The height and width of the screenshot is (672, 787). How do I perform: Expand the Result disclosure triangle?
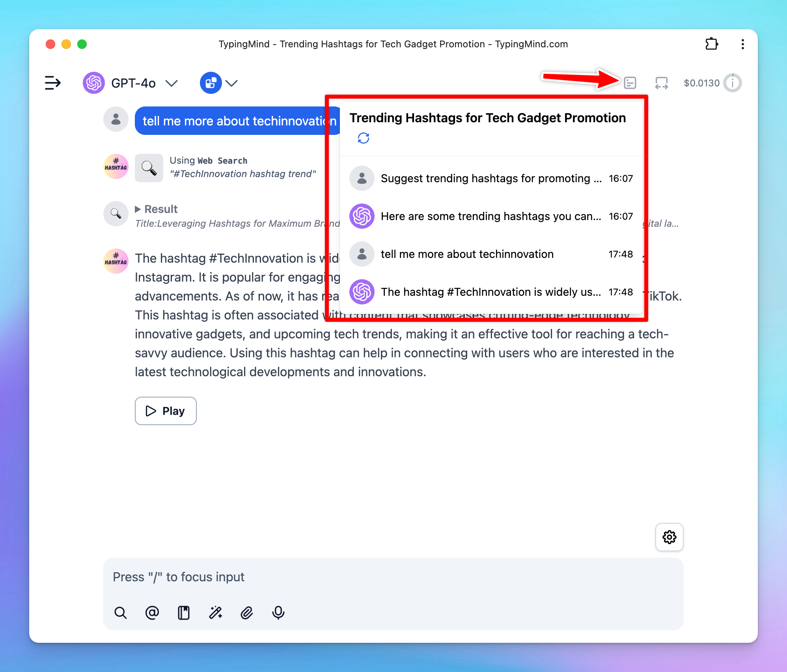(138, 209)
